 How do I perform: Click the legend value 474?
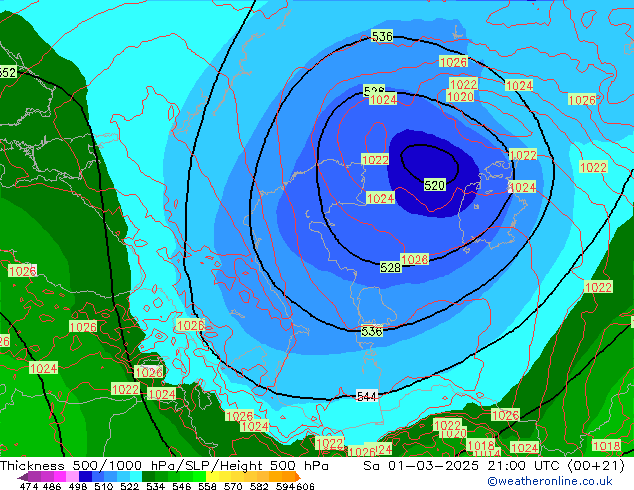point(29,486)
